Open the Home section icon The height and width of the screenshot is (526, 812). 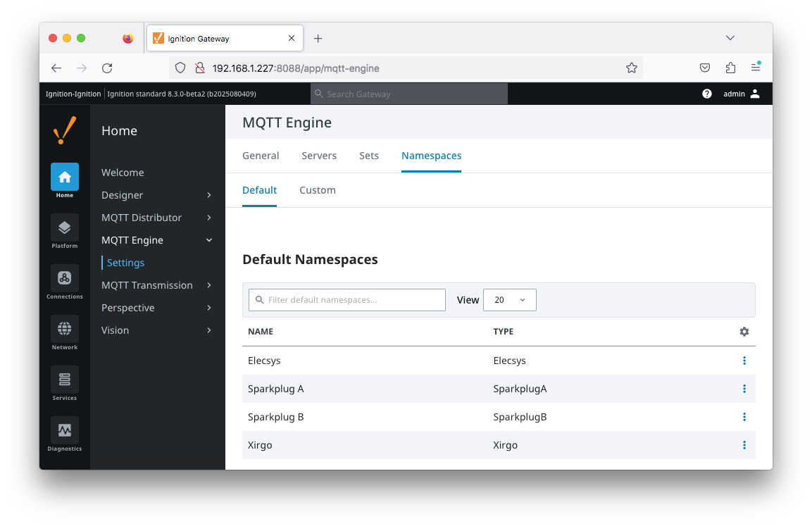[65, 177]
